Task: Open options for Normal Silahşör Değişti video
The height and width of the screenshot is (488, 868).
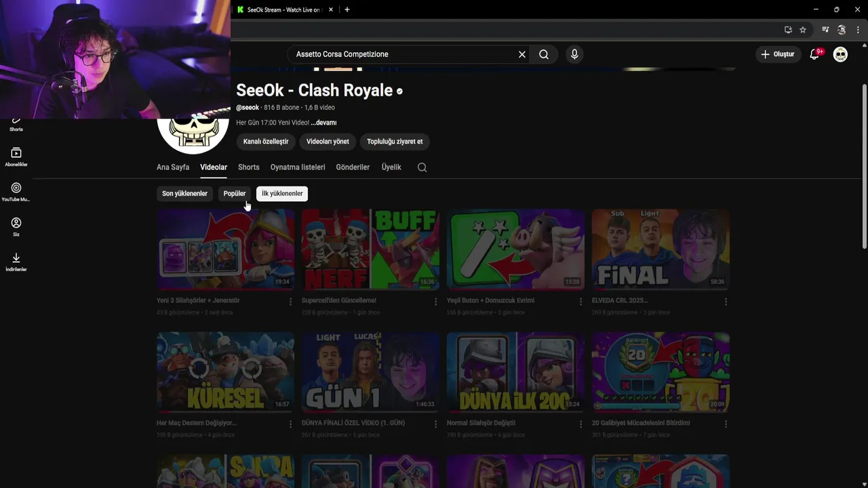Action: [580, 424]
